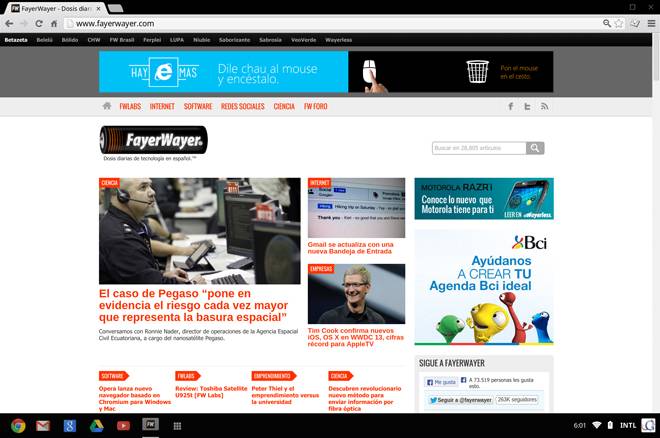Open the RSS feed icon
The width and height of the screenshot is (660, 438).
[545, 106]
